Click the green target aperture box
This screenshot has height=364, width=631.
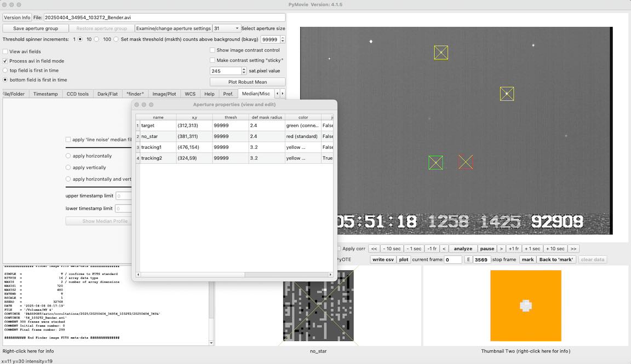[435, 163]
